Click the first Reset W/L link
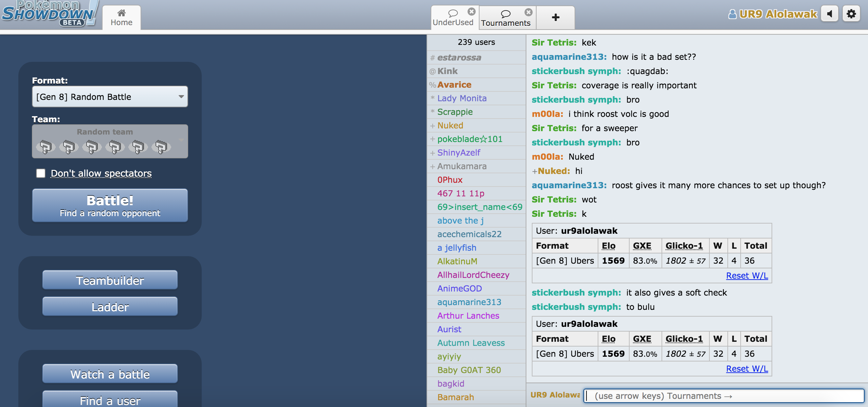Screen dimensions: 868x407 click(747, 276)
